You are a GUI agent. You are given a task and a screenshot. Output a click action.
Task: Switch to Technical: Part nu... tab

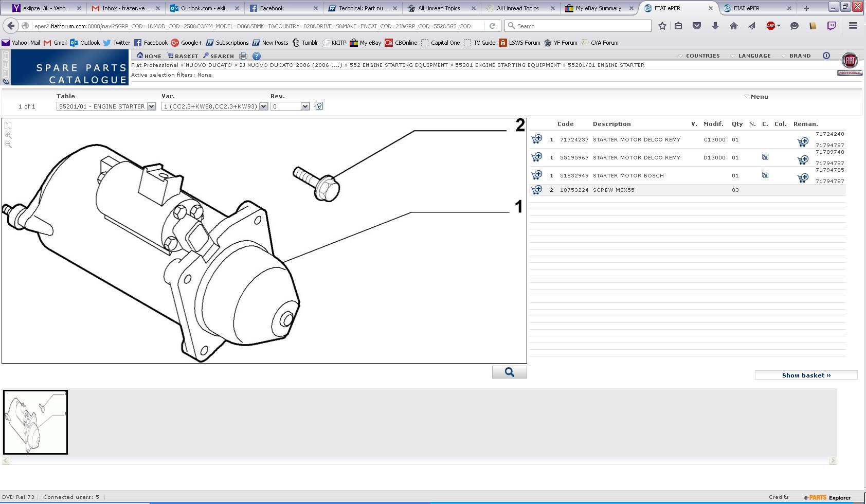click(363, 8)
